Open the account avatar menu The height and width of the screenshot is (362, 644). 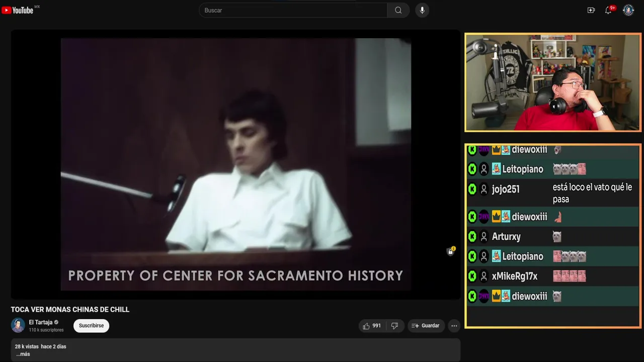point(628,10)
